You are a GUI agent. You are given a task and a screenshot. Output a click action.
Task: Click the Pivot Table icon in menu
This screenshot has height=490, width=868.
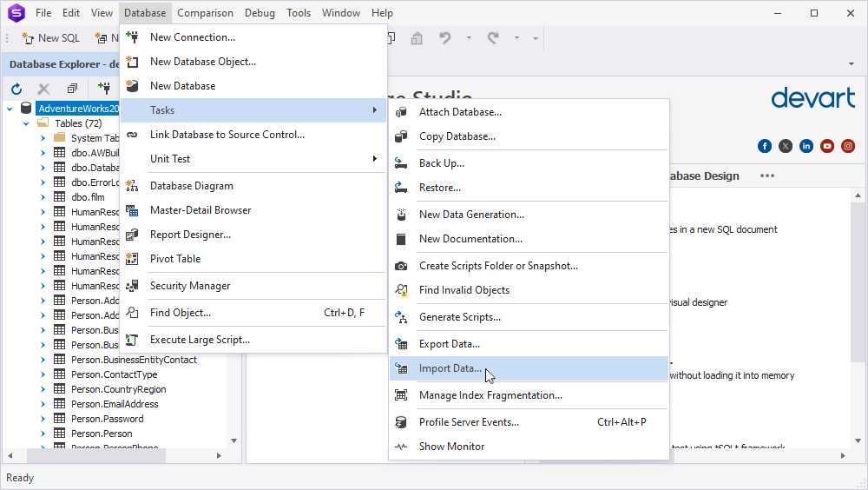(x=132, y=259)
